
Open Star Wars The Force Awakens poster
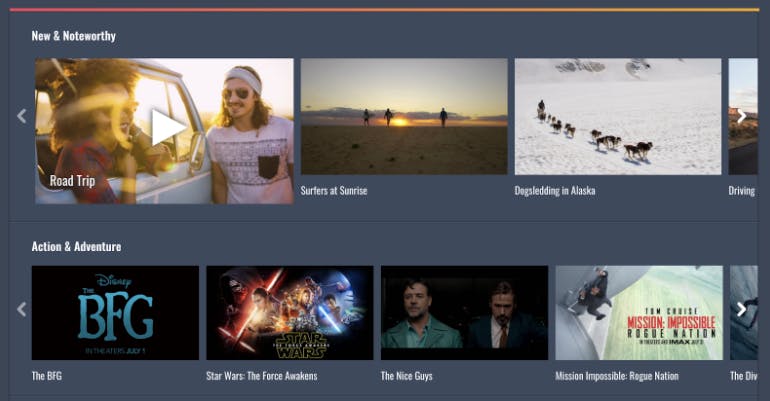click(x=290, y=313)
